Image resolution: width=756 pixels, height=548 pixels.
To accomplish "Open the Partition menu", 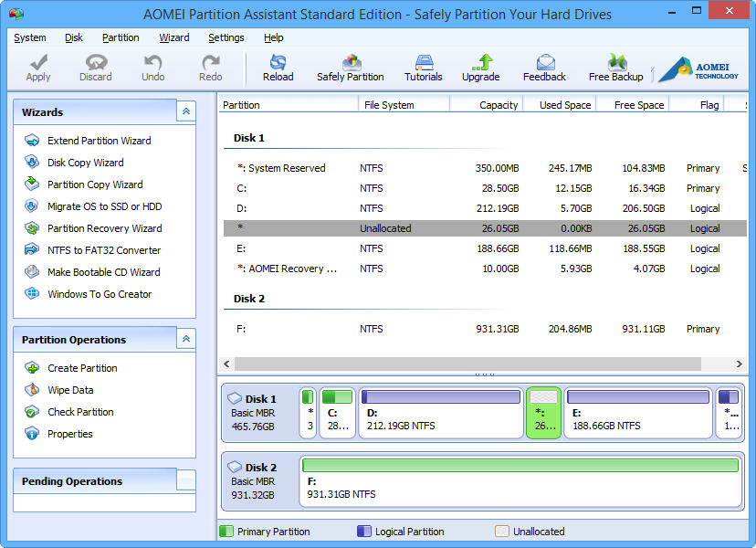I will [121, 37].
